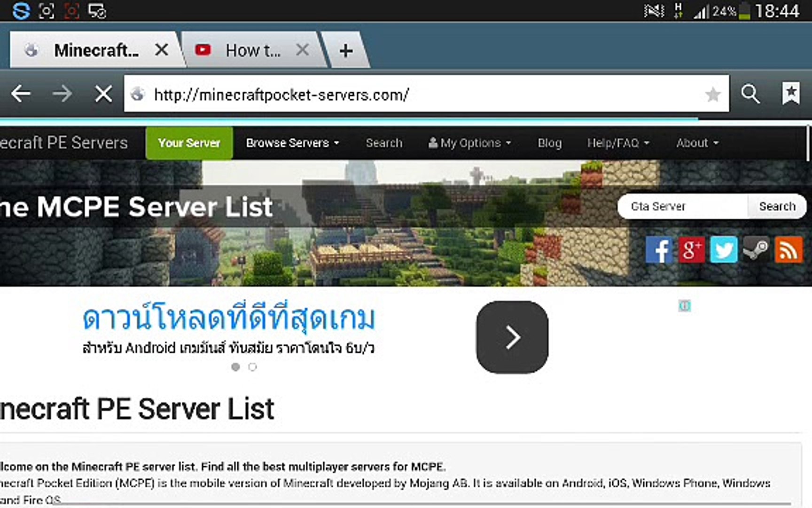
Task: Open the Facebook social icon
Action: point(659,250)
